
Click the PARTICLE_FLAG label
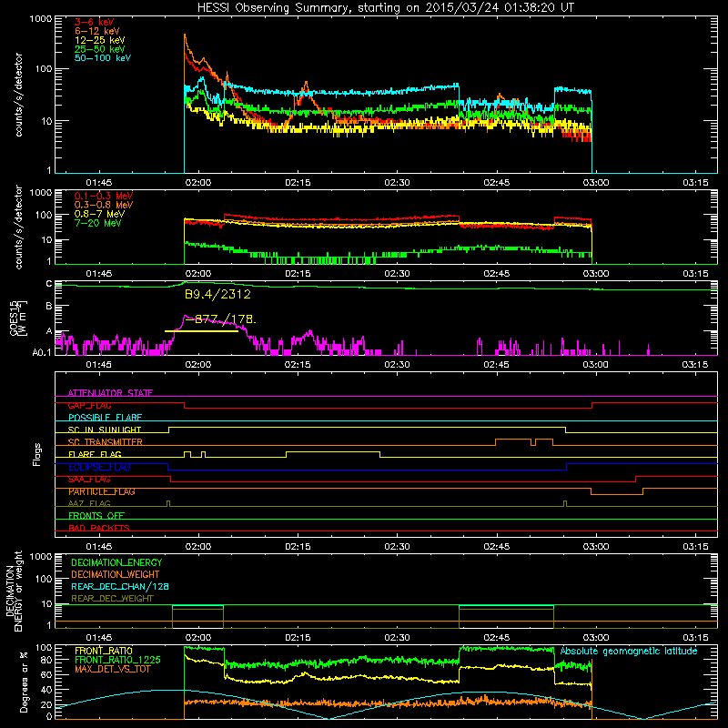pyautogui.click(x=102, y=491)
